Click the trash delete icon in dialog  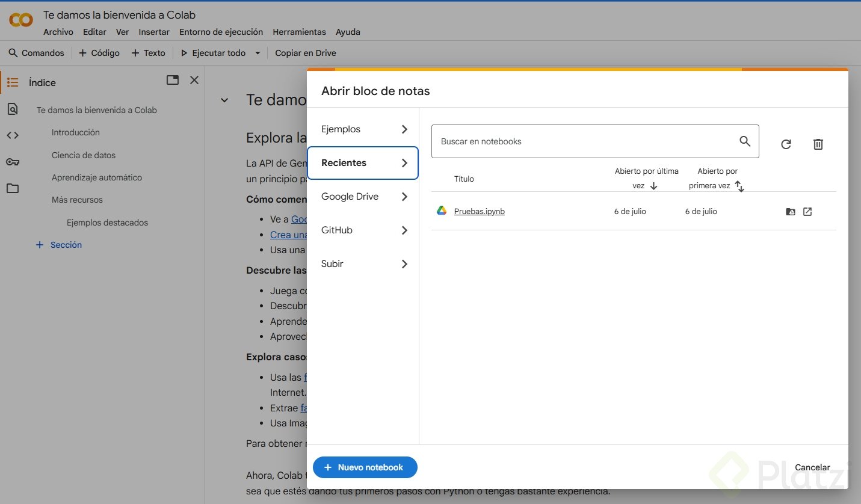[x=818, y=144]
